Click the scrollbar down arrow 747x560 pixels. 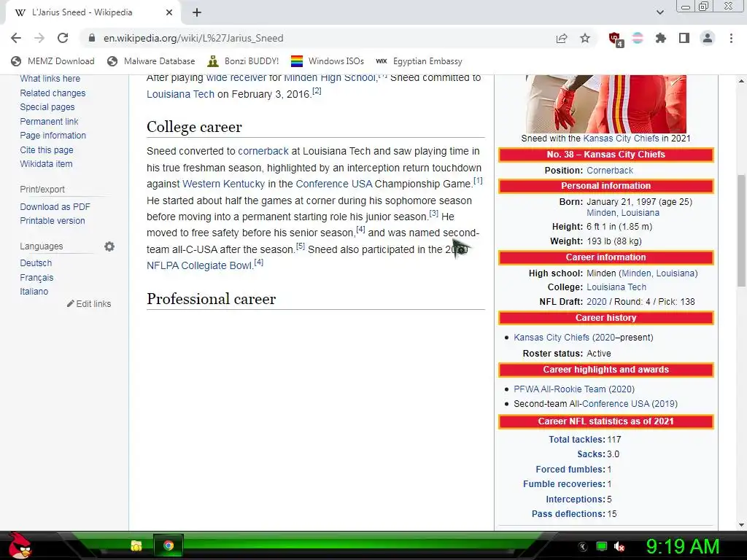pyautogui.click(x=741, y=525)
